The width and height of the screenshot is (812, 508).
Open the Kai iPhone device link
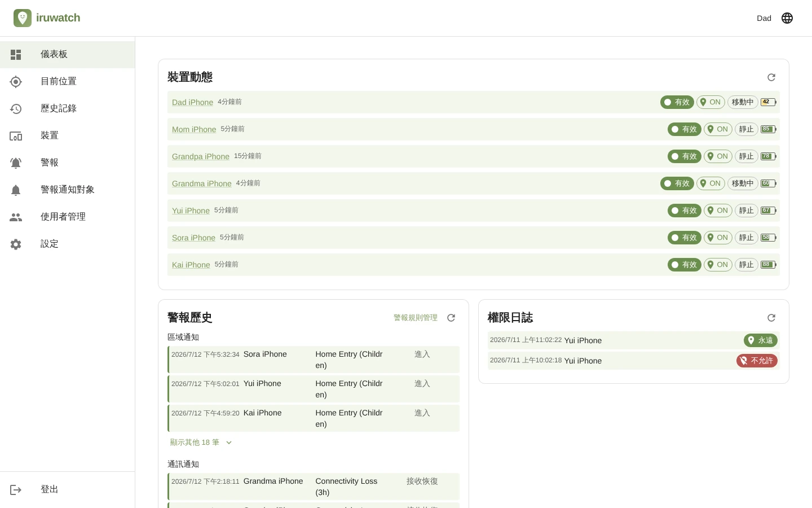(191, 265)
